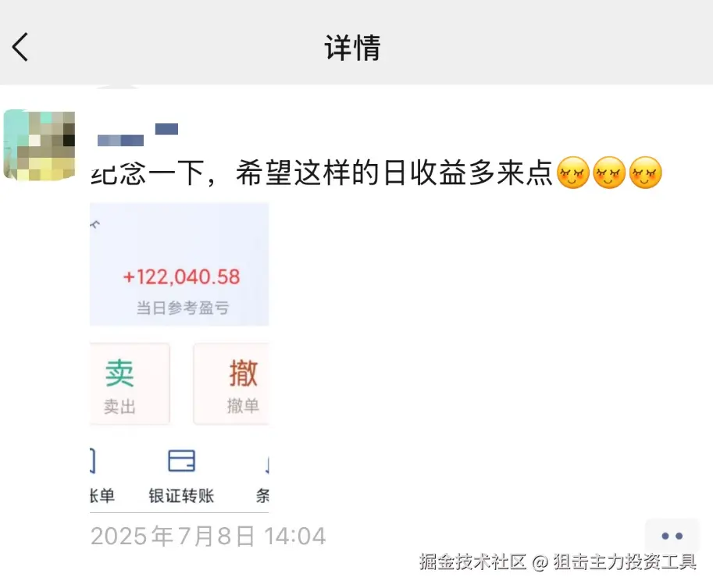Open the 银证转账 bank transfer icon
Viewport: 713px width, 588px height.
[x=181, y=461]
